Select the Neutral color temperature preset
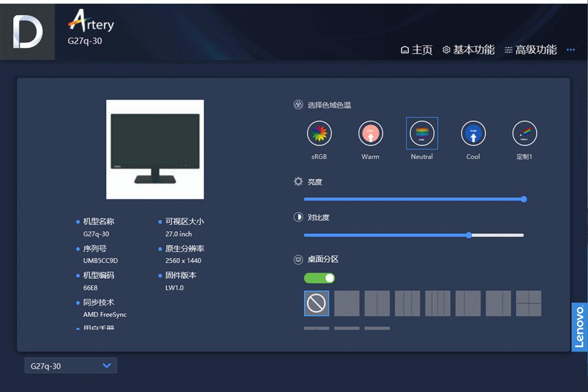Viewport: 588px width, 392px height. [x=422, y=133]
